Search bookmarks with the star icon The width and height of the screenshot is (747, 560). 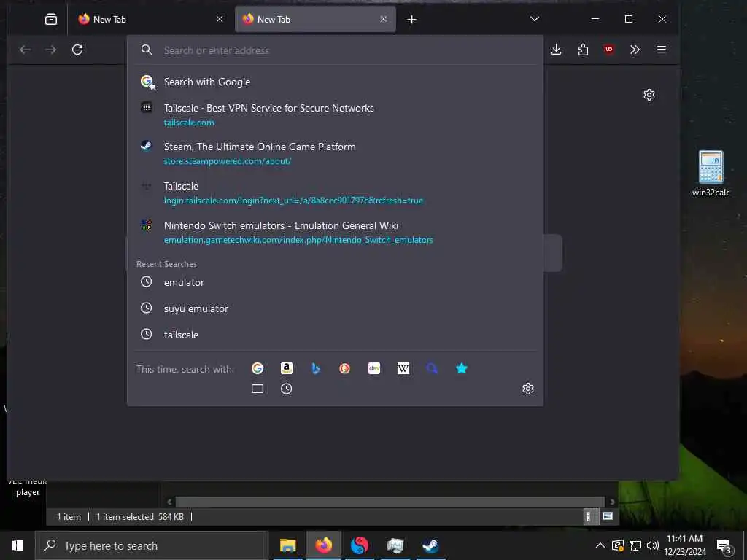(x=461, y=368)
